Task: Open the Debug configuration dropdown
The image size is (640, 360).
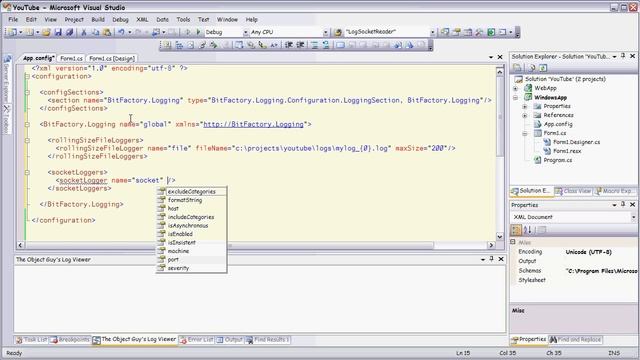Action: click(246, 32)
